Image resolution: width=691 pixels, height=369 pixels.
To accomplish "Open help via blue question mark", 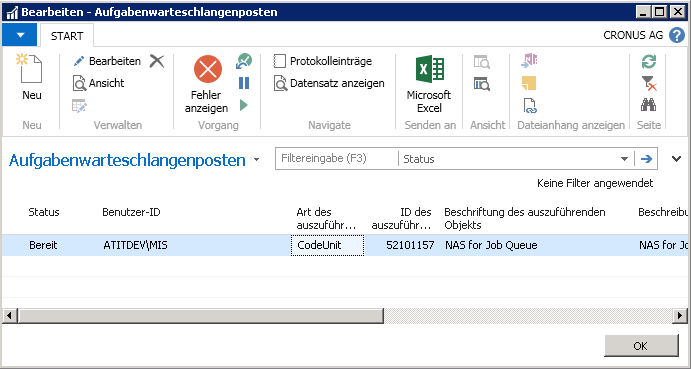I will [x=676, y=35].
